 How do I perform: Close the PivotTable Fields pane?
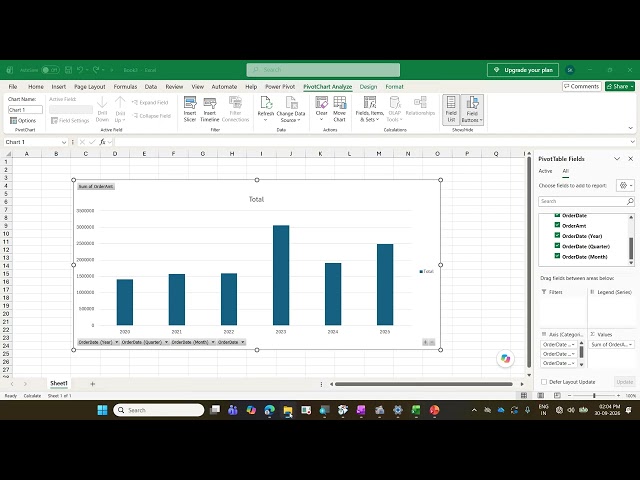(631, 159)
